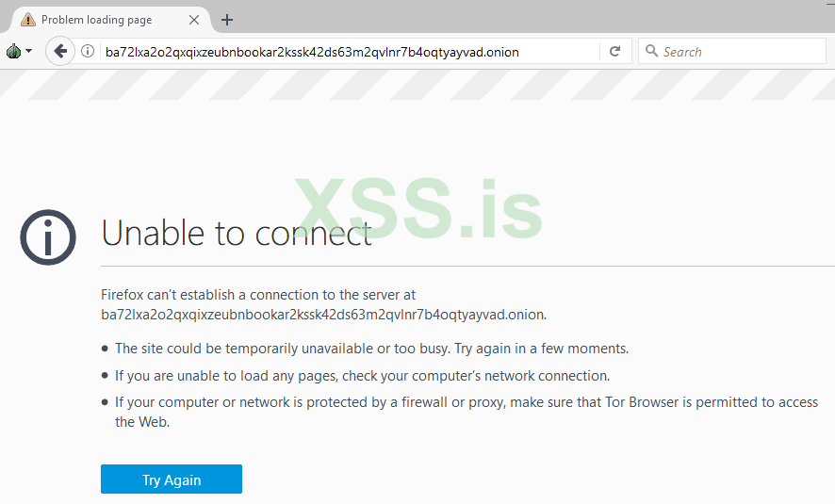Click the warning icon on the tab
The image size is (835, 504).
point(27,20)
